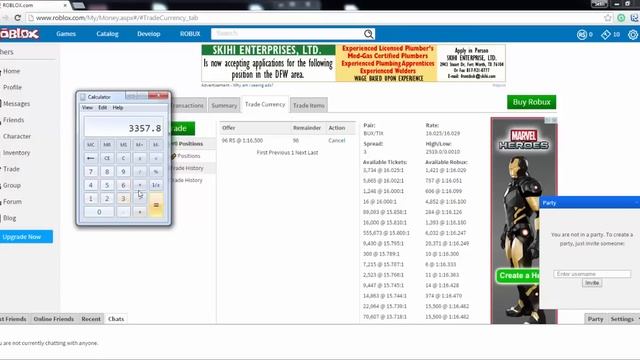Click the SKIHI Enterprises banner advertisement
The width and height of the screenshot is (640, 360).
click(x=353, y=63)
